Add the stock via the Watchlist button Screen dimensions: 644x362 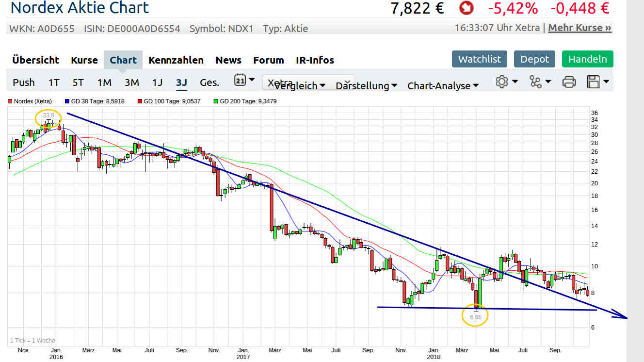(480, 59)
